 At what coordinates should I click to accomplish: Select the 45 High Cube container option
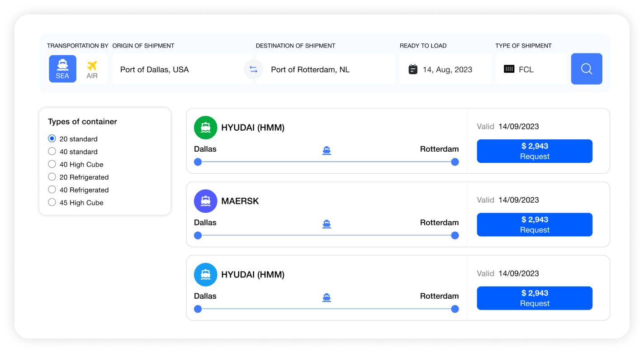pos(52,202)
